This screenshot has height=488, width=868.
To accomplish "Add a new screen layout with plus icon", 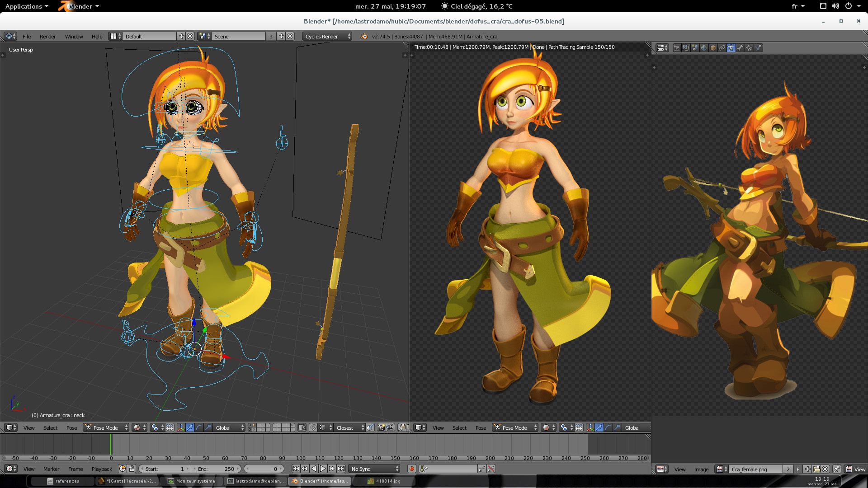I will pos(181,36).
